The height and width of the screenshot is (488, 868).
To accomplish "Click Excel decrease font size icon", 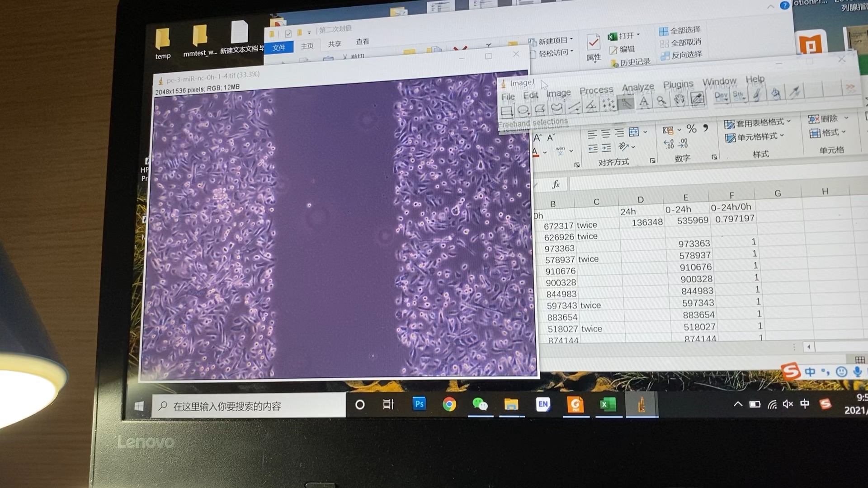I will click(x=551, y=137).
